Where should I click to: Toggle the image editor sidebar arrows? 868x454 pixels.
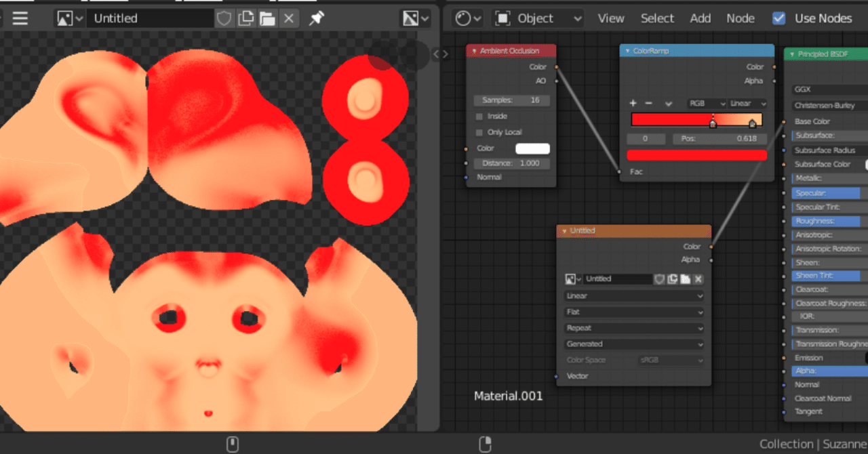441,54
